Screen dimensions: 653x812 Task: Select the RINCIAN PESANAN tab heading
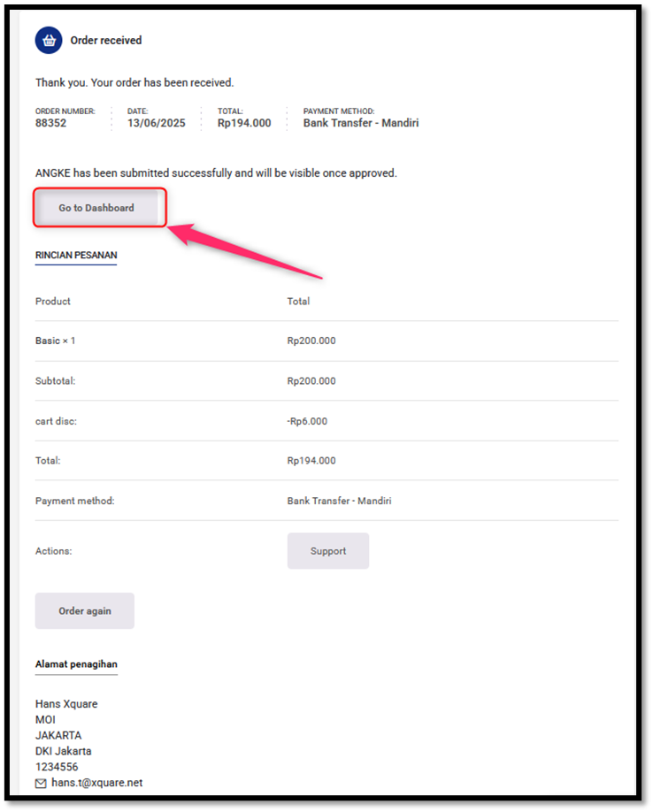[x=76, y=256]
